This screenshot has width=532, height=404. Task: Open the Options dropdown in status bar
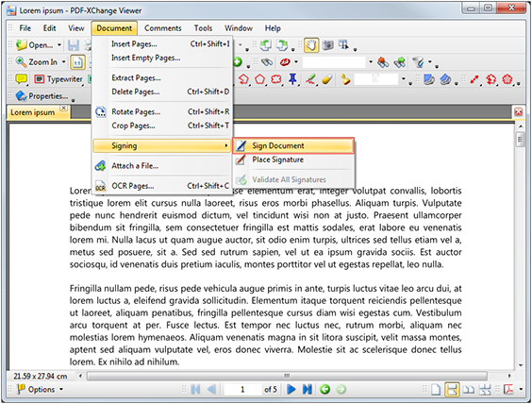coord(40,390)
